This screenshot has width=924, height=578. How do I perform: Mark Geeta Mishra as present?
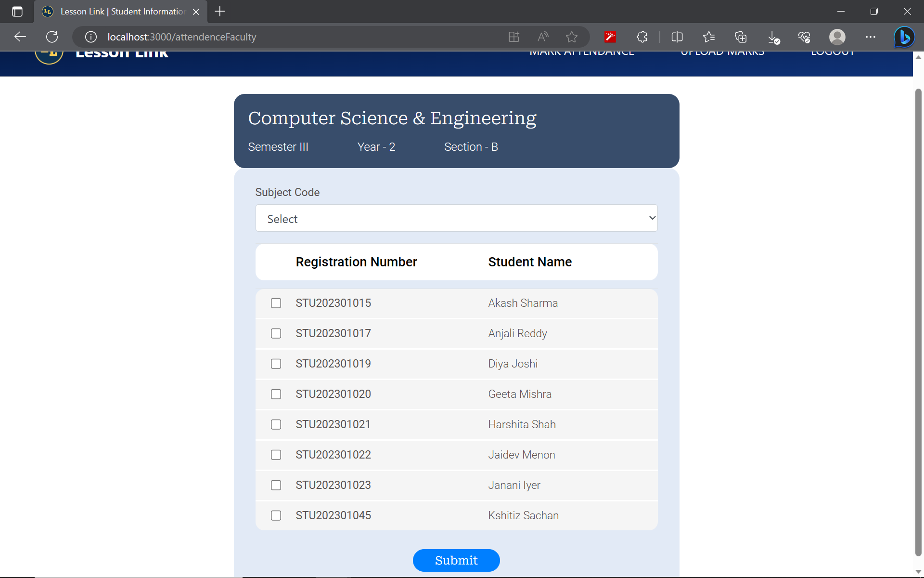pos(276,394)
